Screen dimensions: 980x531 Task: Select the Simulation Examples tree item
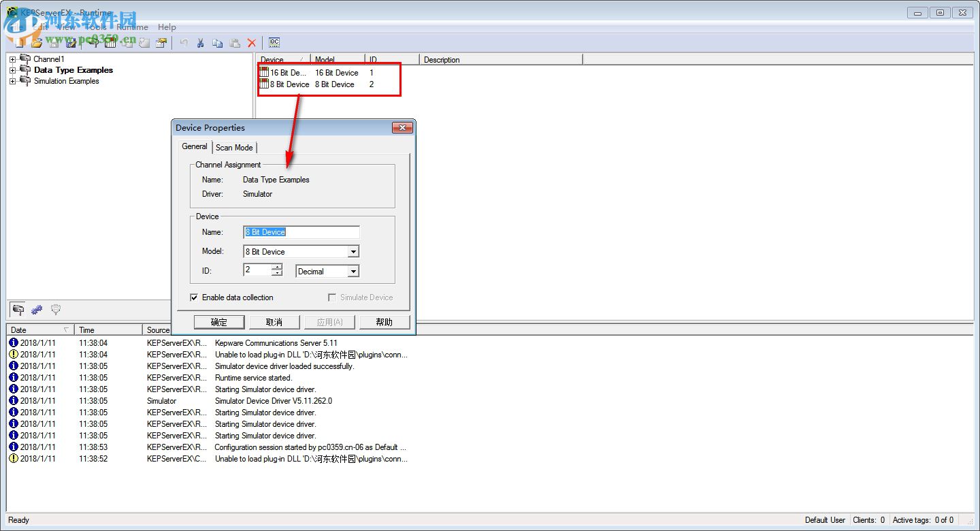tap(66, 81)
